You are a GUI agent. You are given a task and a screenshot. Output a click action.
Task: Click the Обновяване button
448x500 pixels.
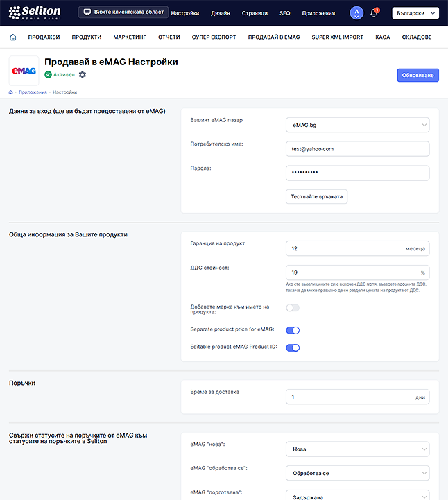click(417, 76)
